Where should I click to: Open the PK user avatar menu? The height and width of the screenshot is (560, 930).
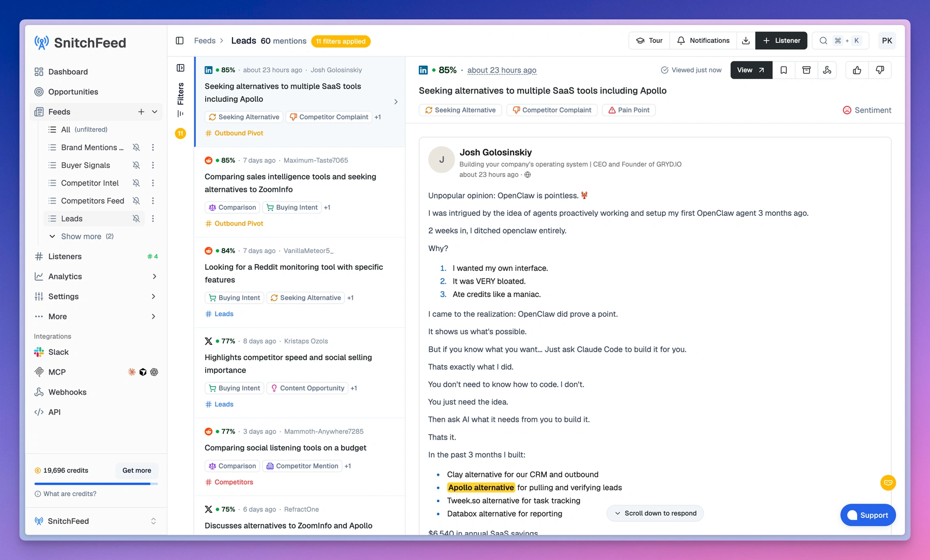[x=887, y=41]
